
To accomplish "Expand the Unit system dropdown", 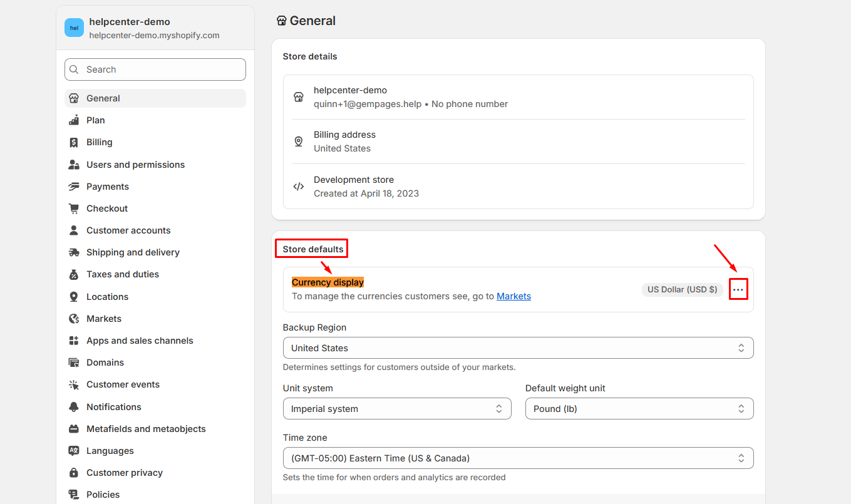I will (x=396, y=409).
